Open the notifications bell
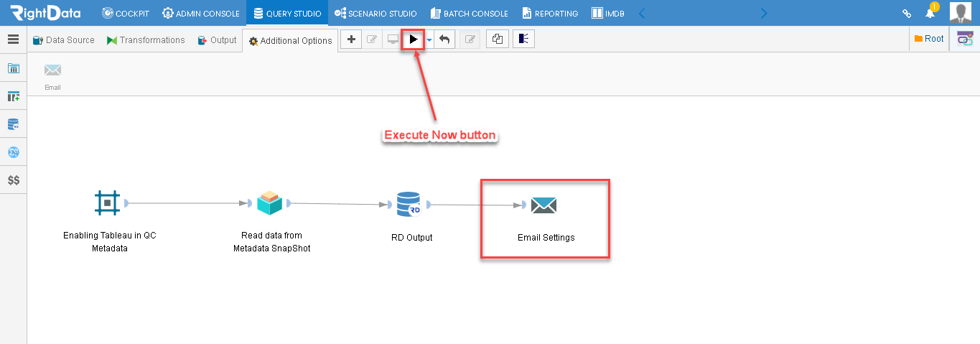 coord(930,13)
